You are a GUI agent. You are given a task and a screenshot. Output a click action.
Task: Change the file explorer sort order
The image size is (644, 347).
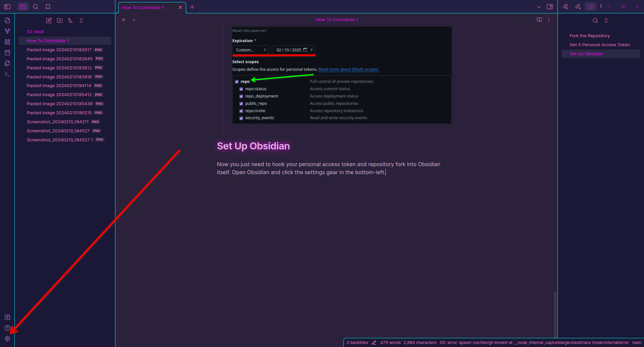70,20
